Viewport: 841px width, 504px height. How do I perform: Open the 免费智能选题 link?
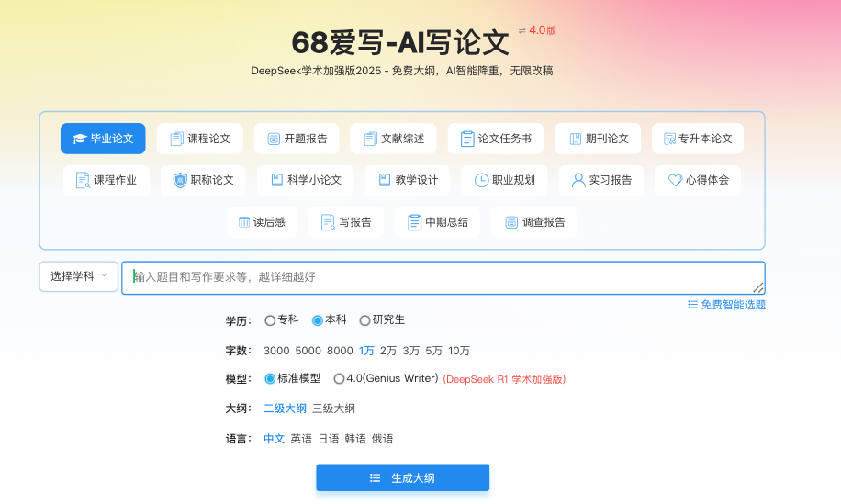tap(727, 305)
